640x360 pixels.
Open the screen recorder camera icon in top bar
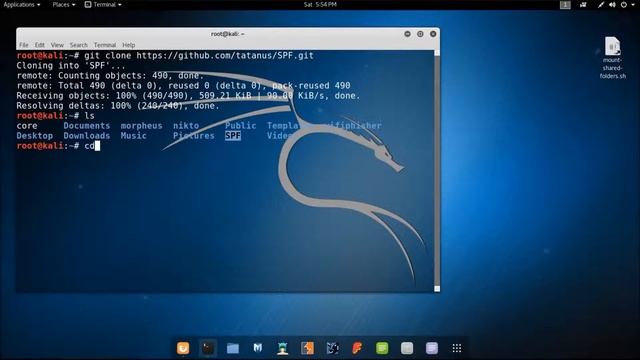pos(583,4)
